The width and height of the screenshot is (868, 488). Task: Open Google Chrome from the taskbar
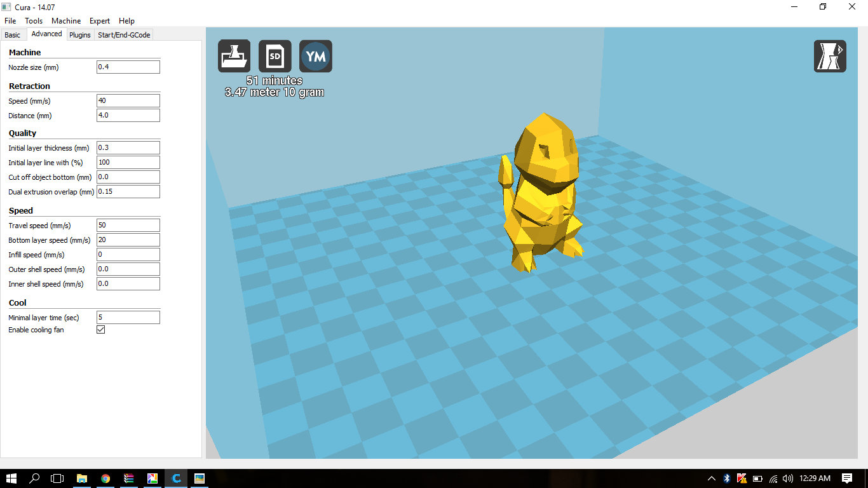click(105, 478)
